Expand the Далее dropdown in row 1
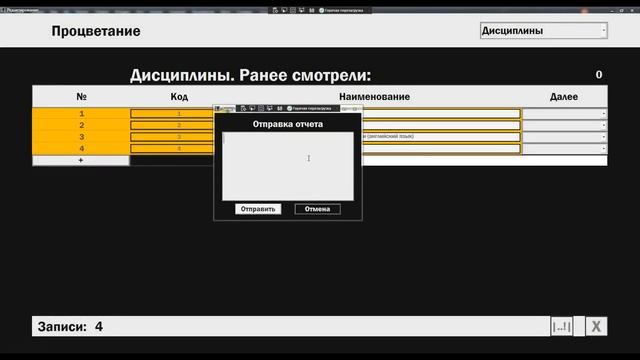Image resolution: width=640 pixels, height=360 pixels. (x=564, y=113)
